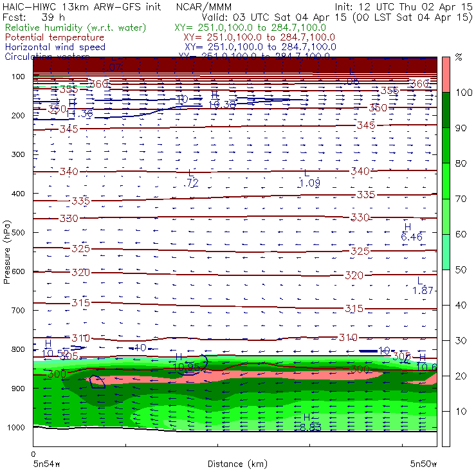This screenshot has width=476, height=476.
Task: Click the 'Fcst: 39 h' forecast hour text
Action: pos(33,17)
